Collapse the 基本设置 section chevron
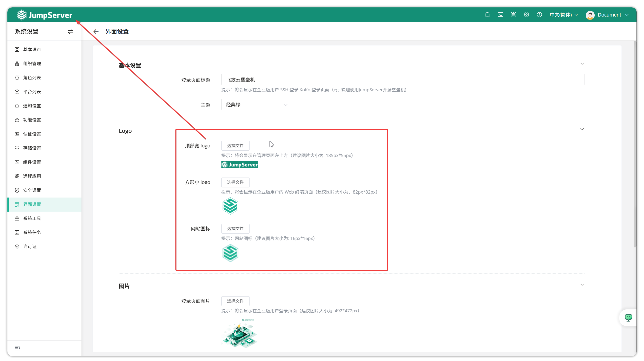Viewport: 644px width, 361px height. click(582, 64)
